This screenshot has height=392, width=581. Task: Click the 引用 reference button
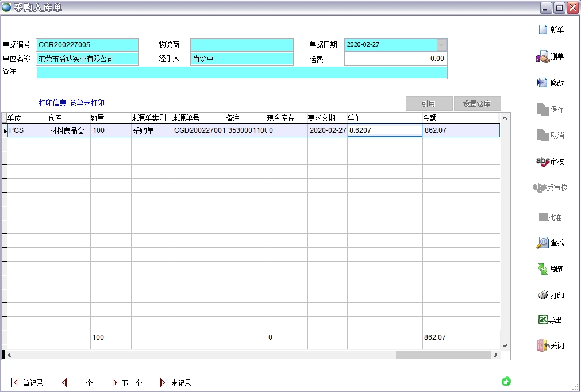click(428, 103)
